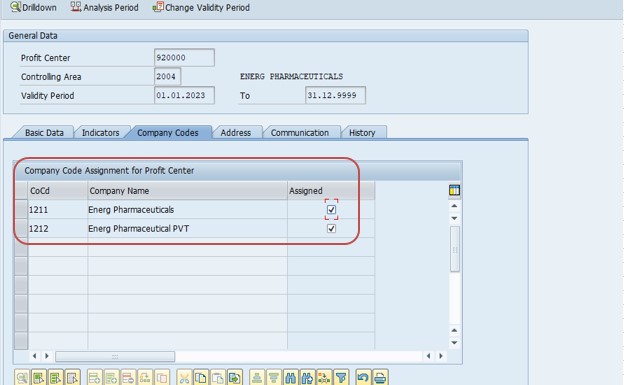Open the Analysis Period function
The image size is (624, 385).
105,7
